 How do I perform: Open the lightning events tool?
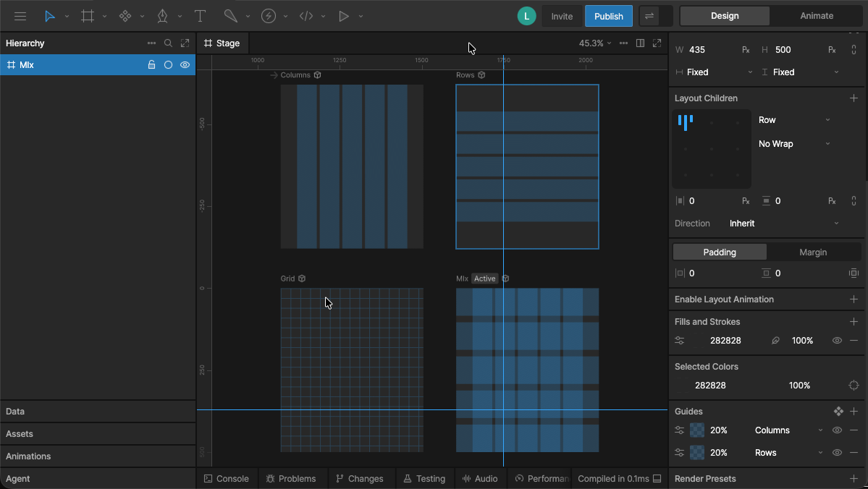[x=269, y=16]
